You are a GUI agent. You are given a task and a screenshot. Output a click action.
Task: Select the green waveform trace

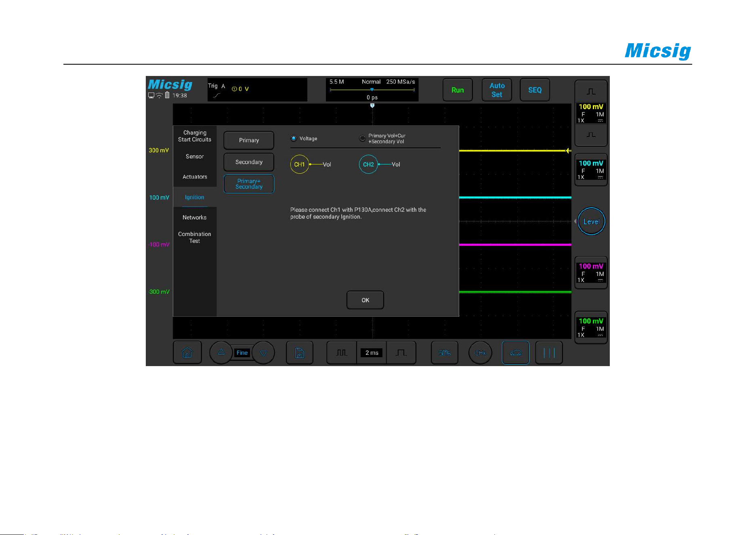(x=515, y=292)
